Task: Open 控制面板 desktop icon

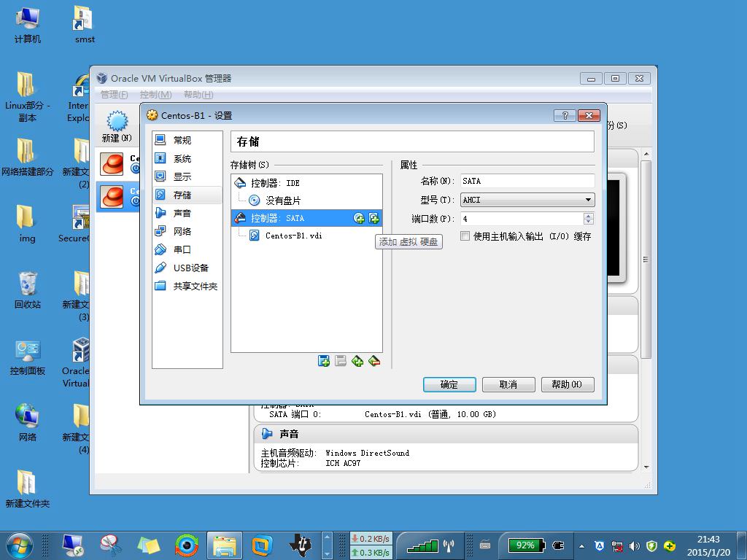Action: click(x=27, y=357)
